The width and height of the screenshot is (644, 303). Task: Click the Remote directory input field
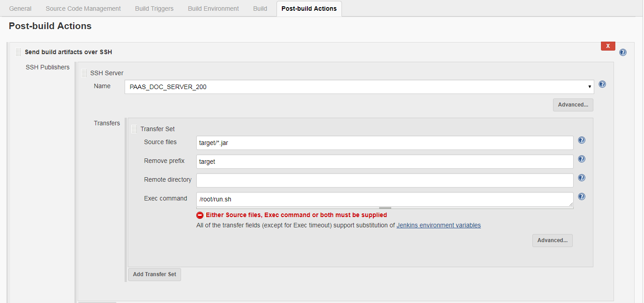click(385, 180)
